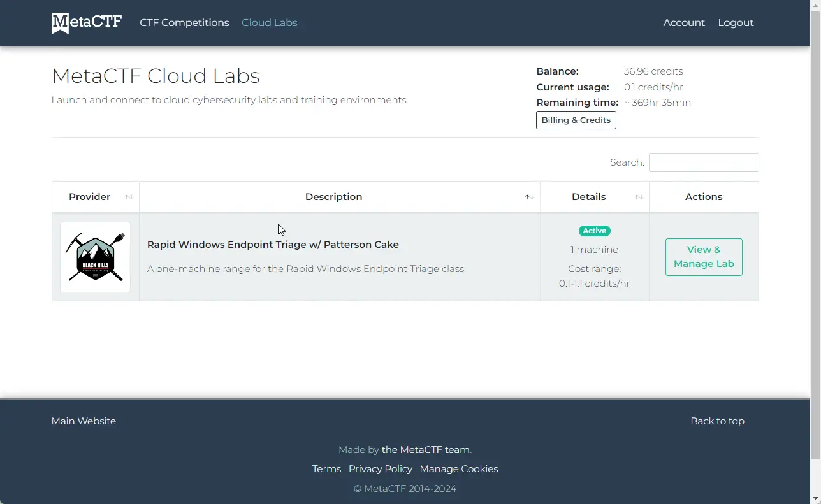The height and width of the screenshot is (504, 821).
Task: Click the one-machine range description text
Action: (x=307, y=269)
